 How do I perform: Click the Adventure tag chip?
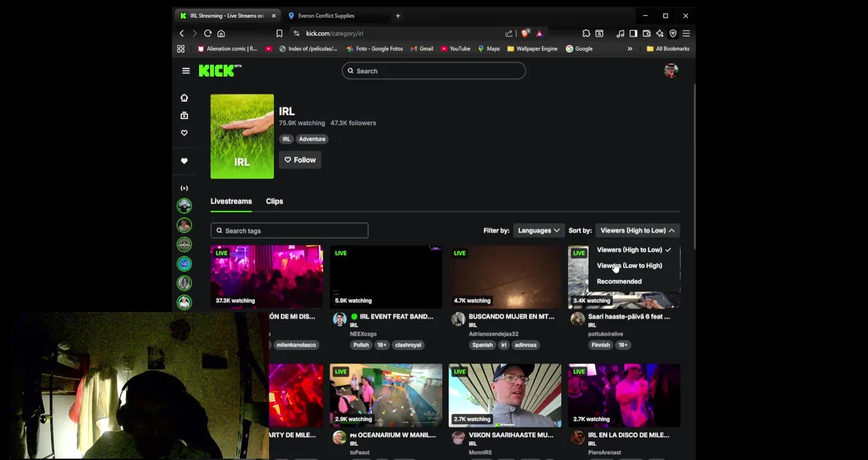(312, 139)
